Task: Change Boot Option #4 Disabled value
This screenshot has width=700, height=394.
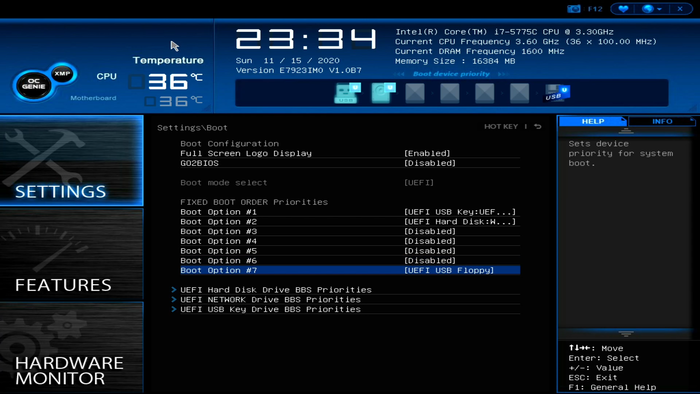Action: [x=430, y=241]
